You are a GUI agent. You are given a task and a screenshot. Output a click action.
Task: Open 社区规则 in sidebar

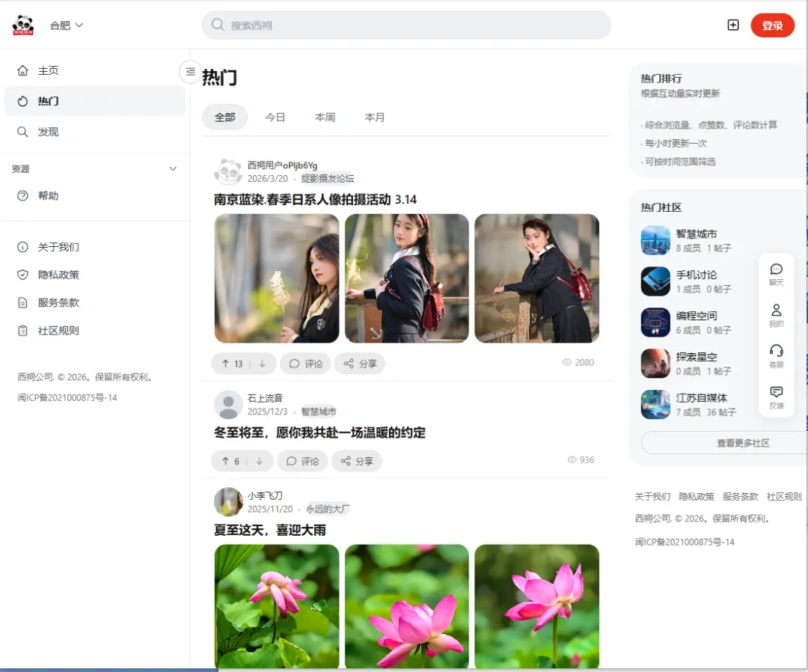tap(95, 330)
